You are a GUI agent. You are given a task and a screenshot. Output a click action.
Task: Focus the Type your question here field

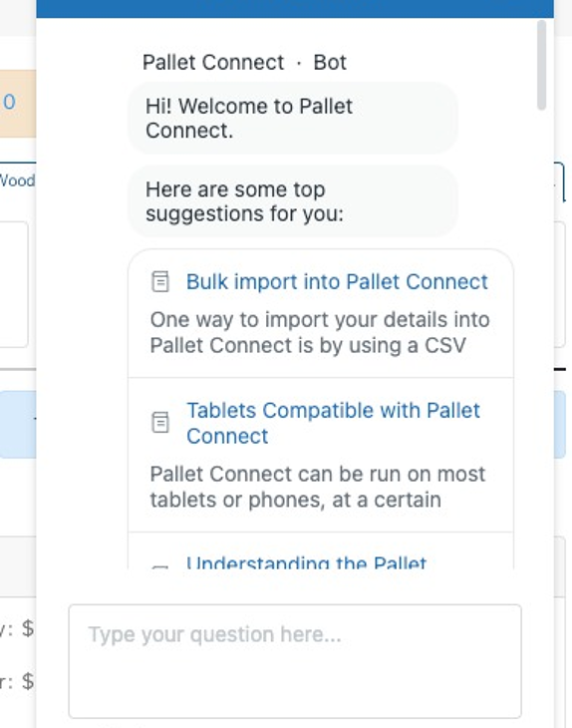pyautogui.click(x=295, y=661)
